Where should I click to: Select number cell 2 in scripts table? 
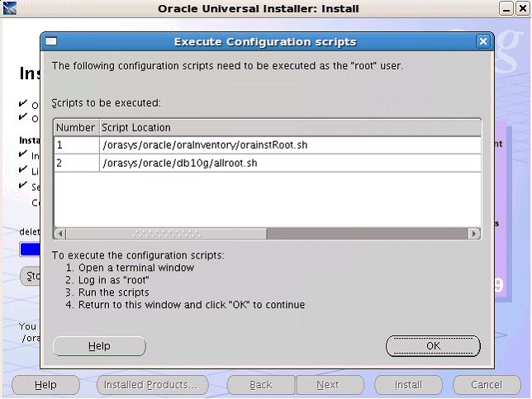coord(77,164)
